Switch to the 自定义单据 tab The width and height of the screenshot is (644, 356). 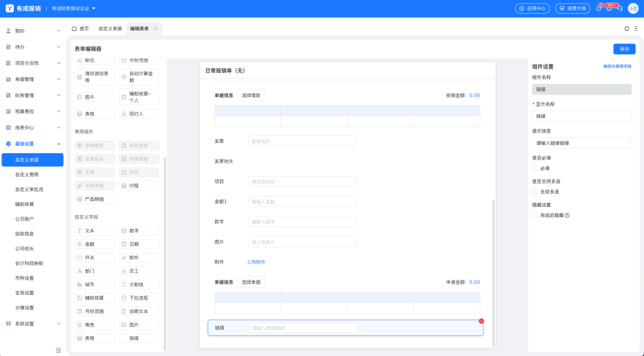tap(110, 29)
